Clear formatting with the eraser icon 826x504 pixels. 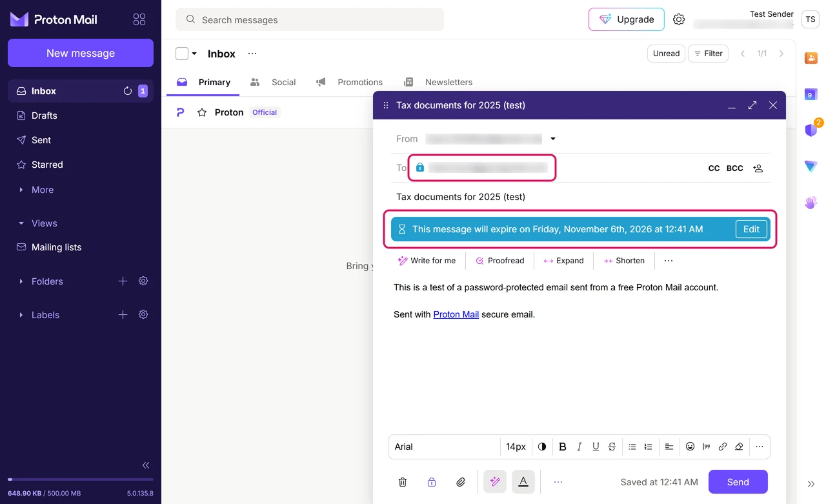click(x=739, y=447)
